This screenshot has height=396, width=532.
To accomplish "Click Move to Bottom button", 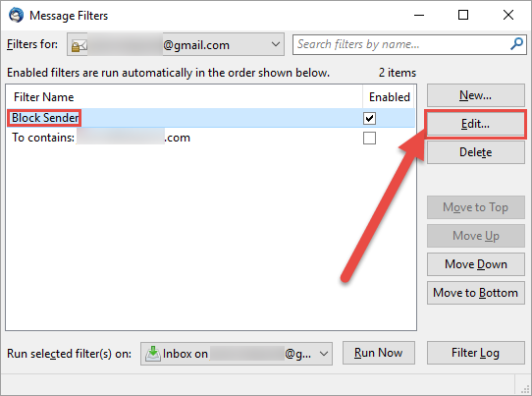I will pyautogui.click(x=476, y=293).
